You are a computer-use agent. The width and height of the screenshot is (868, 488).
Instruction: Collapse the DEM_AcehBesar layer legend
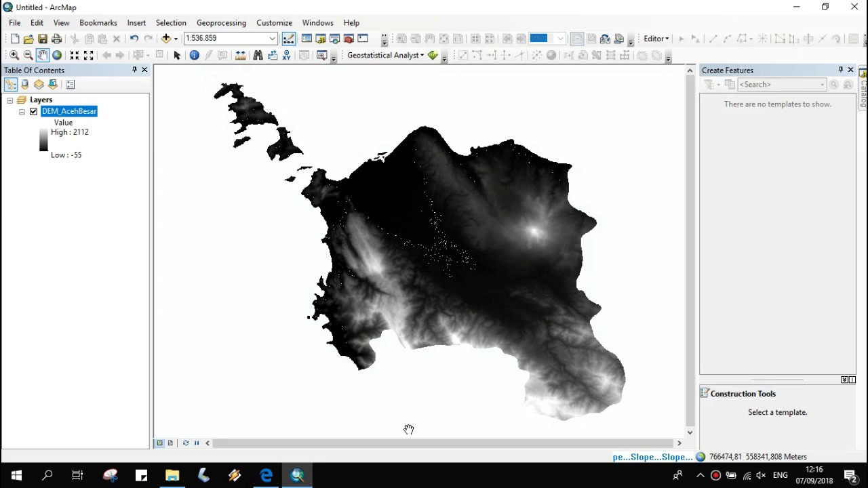(22, 112)
